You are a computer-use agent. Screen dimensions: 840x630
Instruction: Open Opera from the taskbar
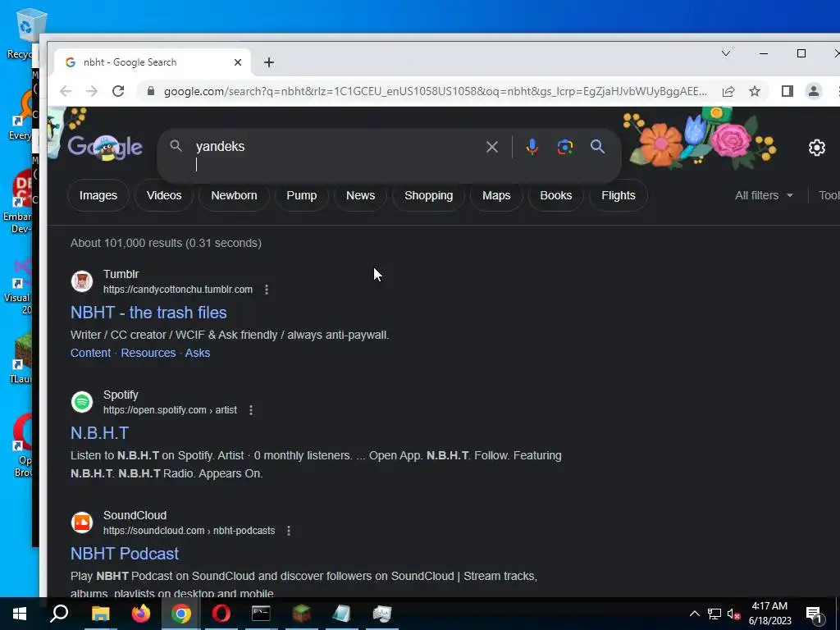(x=221, y=614)
